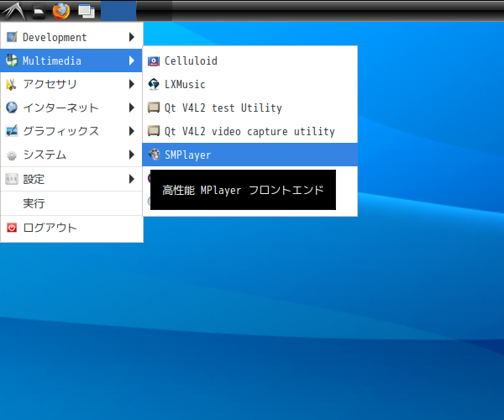Launch SMPlayer from the Multimedia submenu
Image resolution: width=504 pixels, height=420 pixels.
point(249,155)
